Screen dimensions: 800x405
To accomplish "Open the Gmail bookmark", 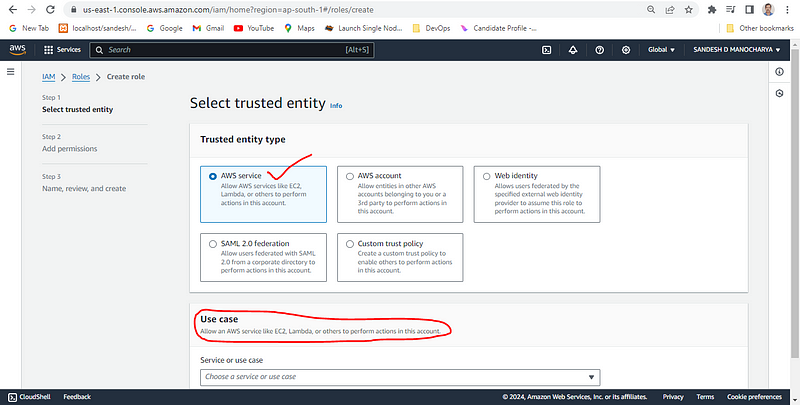I will 209,29.
